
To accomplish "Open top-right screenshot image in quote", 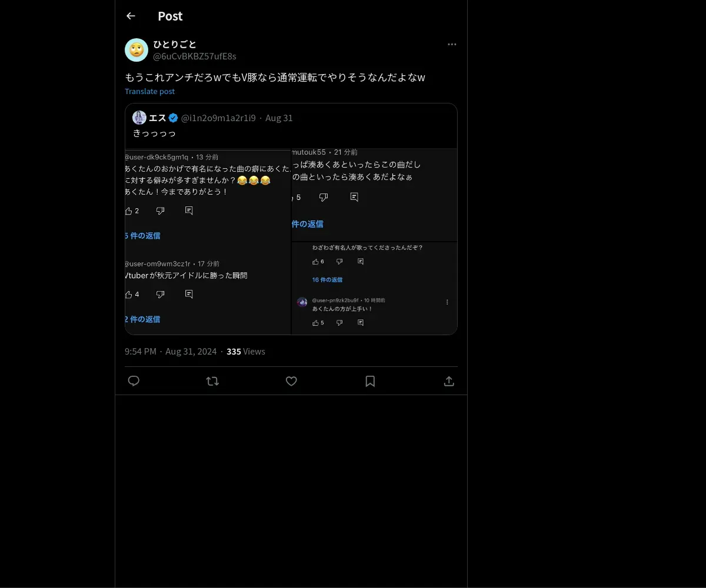I will pyautogui.click(x=375, y=195).
